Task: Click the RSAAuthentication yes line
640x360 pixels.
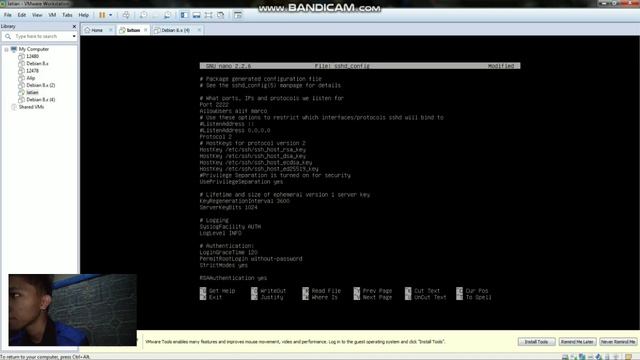Action: tap(233, 278)
